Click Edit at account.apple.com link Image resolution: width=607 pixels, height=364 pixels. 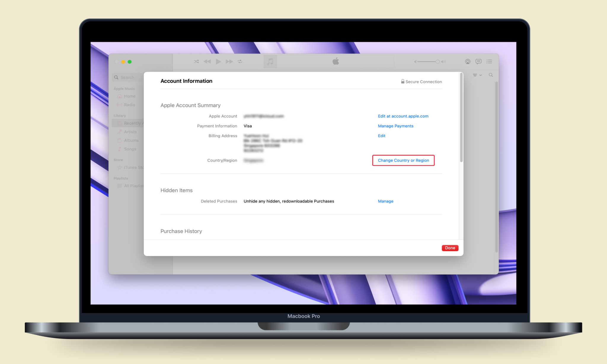click(403, 116)
